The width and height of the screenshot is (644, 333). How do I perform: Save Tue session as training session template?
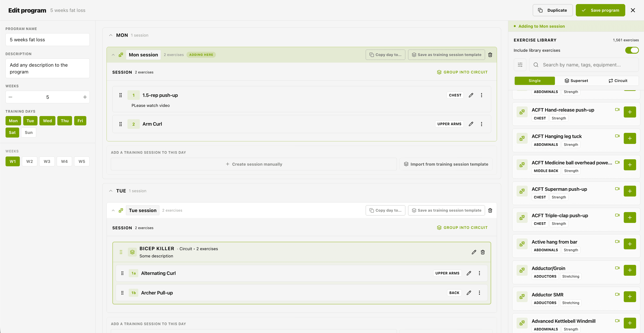coord(446,210)
